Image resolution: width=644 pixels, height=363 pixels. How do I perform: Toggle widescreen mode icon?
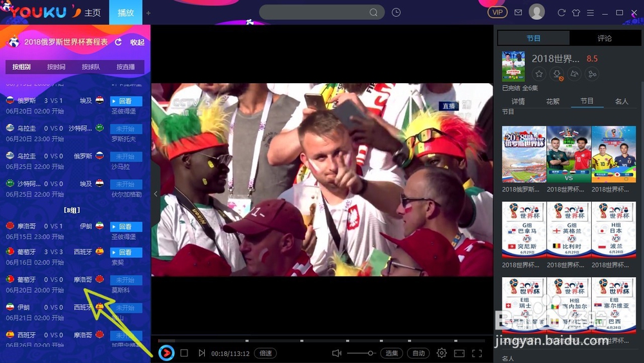pos(459,353)
